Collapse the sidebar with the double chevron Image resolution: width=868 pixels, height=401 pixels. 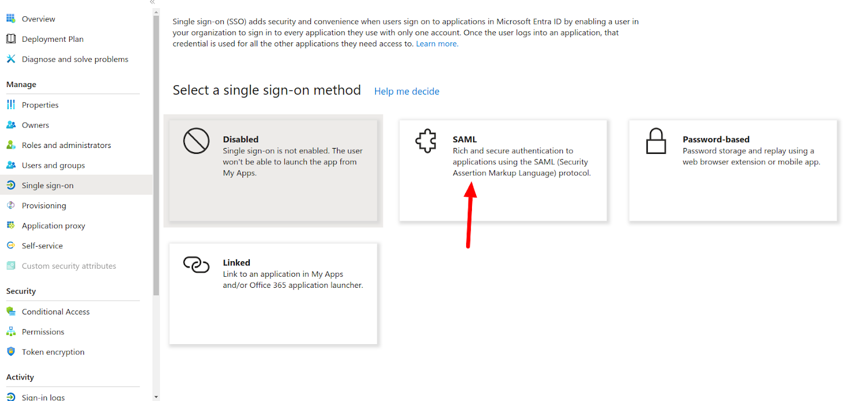[152, 2]
